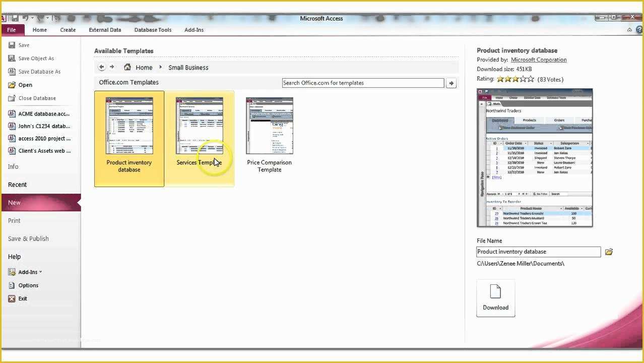The height and width of the screenshot is (363, 644).
Task: Open recent file access 2010 project
Action: pyautogui.click(x=39, y=138)
